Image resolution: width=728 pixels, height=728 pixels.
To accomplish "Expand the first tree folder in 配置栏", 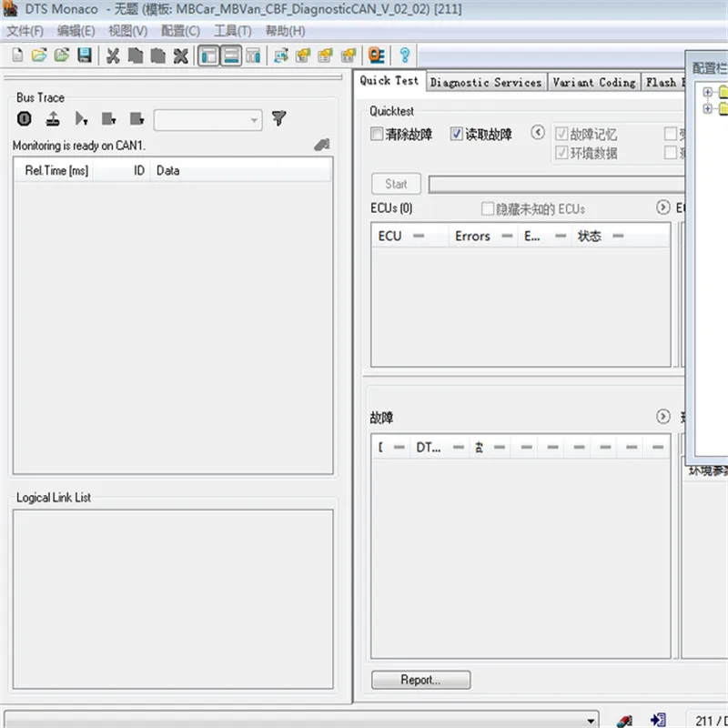I will point(707,92).
